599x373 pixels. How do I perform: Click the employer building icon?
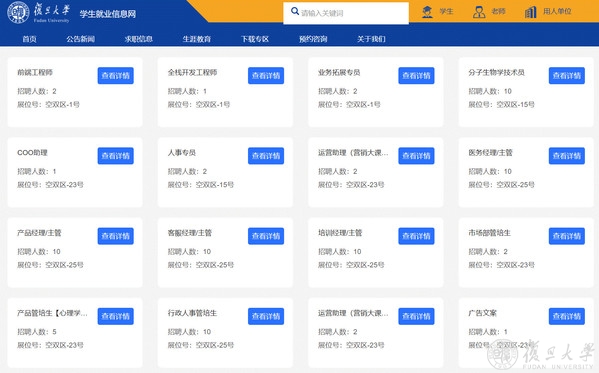[530, 12]
